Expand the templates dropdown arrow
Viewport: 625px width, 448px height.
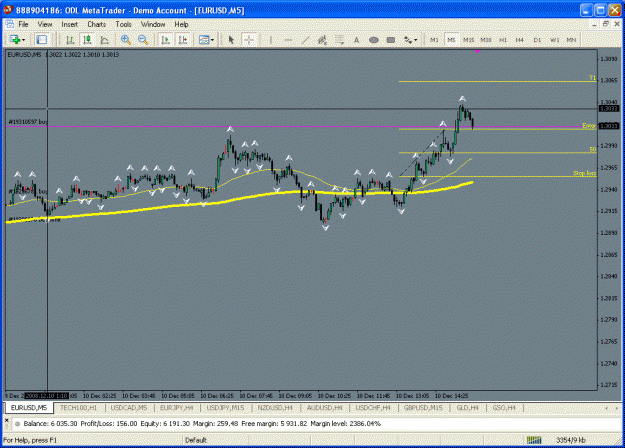coord(212,40)
